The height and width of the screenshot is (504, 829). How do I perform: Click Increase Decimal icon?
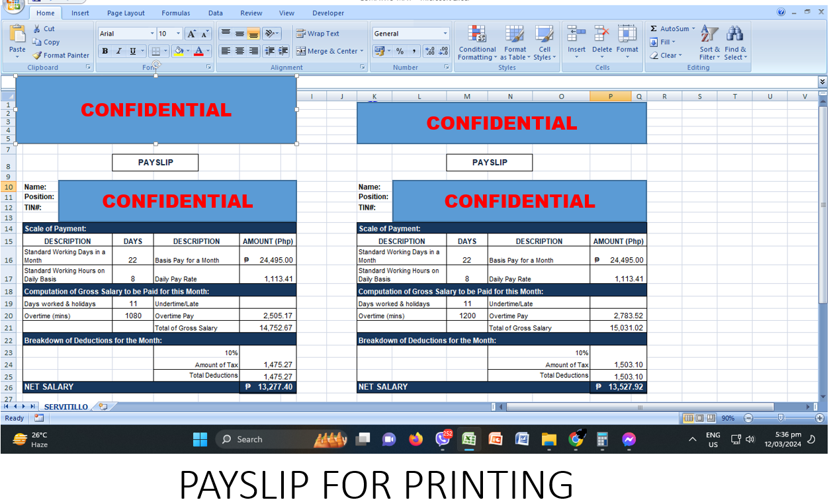429,51
